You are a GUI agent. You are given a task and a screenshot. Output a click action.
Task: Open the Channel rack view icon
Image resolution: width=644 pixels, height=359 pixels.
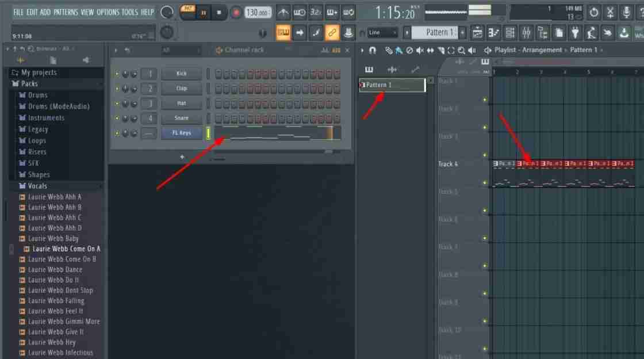click(x=509, y=33)
